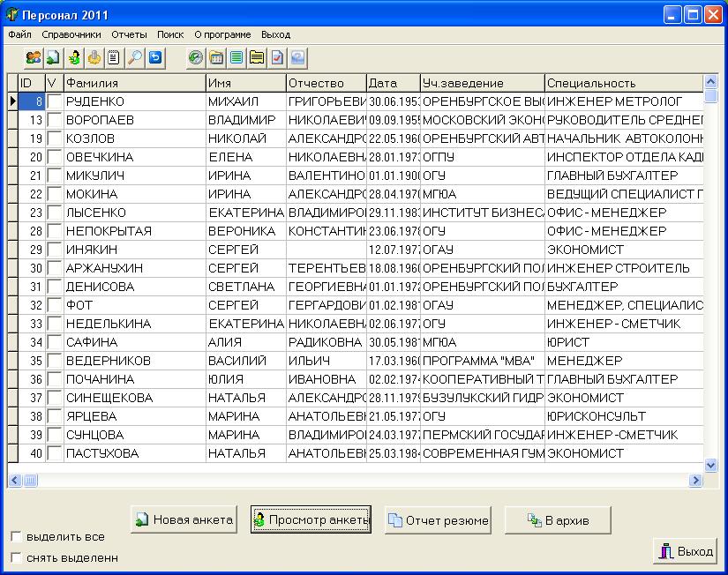The image size is (728, 575).
Task: Click the calendar icon in toolbar
Action: (x=216, y=58)
